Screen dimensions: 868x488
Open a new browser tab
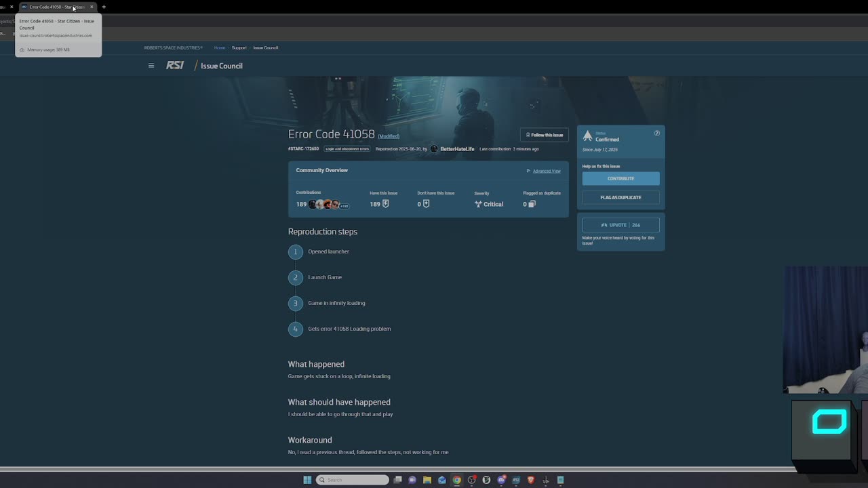pos(104,7)
